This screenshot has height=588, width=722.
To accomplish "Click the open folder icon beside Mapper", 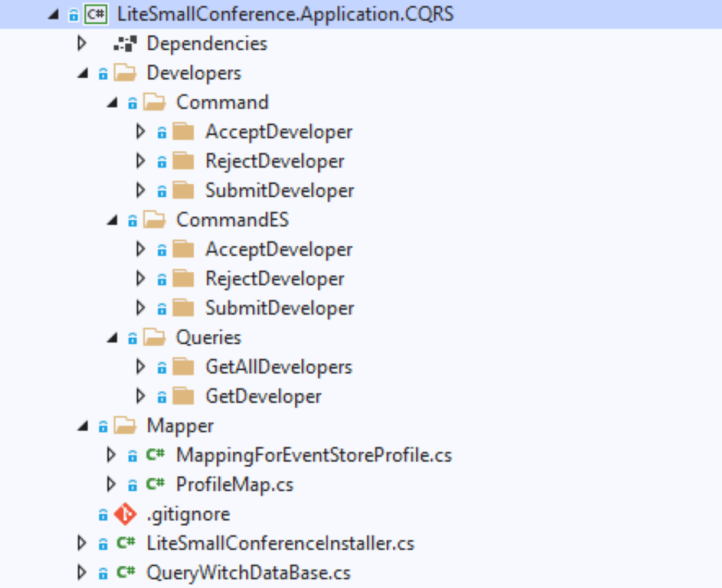I will click(125, 425).
